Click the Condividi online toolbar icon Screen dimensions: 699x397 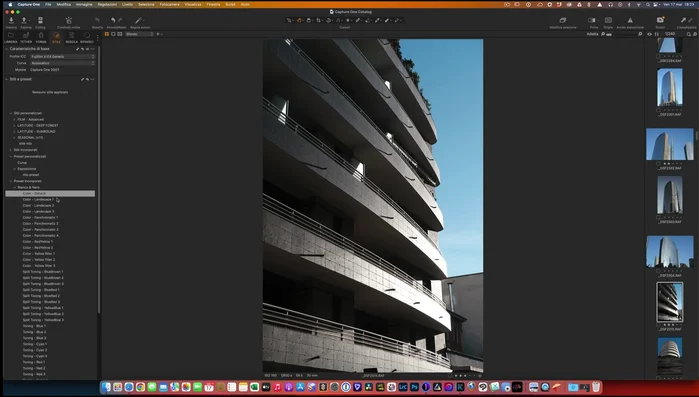pyautogui.click(x=69, y=20)
